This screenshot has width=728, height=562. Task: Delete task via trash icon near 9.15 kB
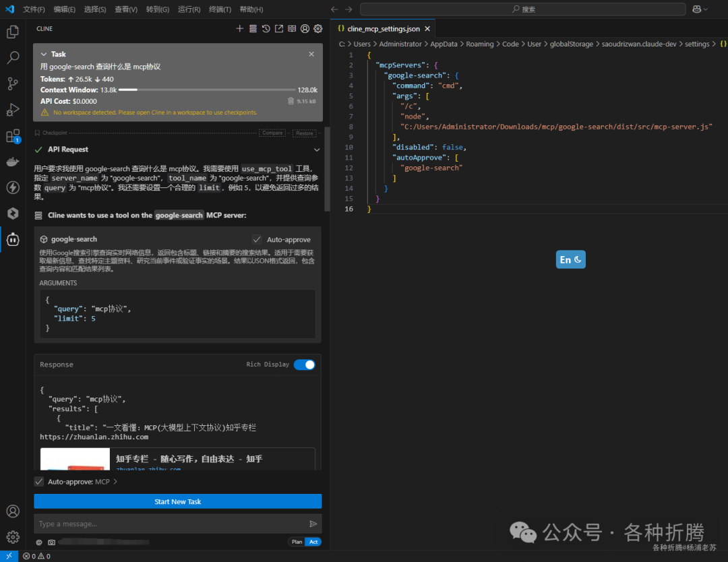(291, 100)
